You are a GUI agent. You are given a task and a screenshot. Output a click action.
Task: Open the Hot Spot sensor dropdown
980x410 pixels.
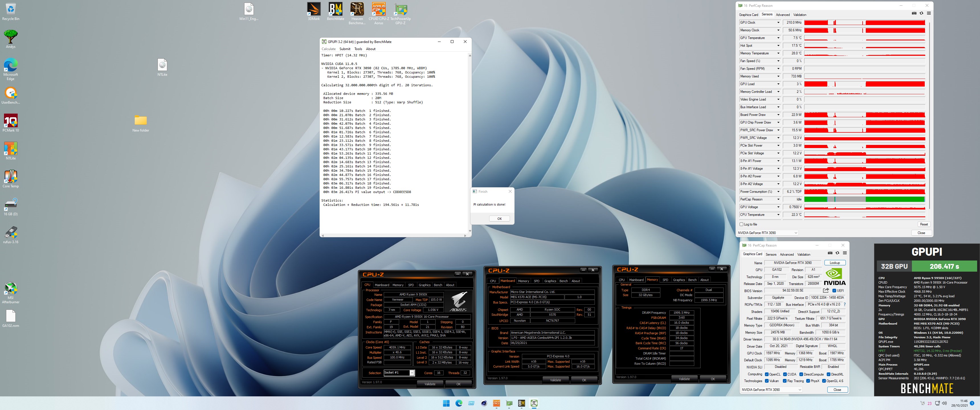(x=778, y=46)
